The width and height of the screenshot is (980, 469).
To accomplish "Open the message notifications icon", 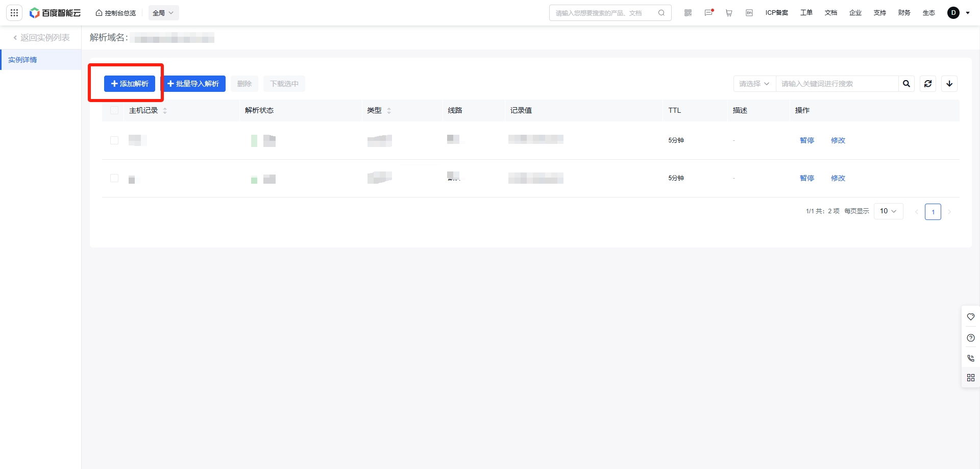I will point(708,13).
